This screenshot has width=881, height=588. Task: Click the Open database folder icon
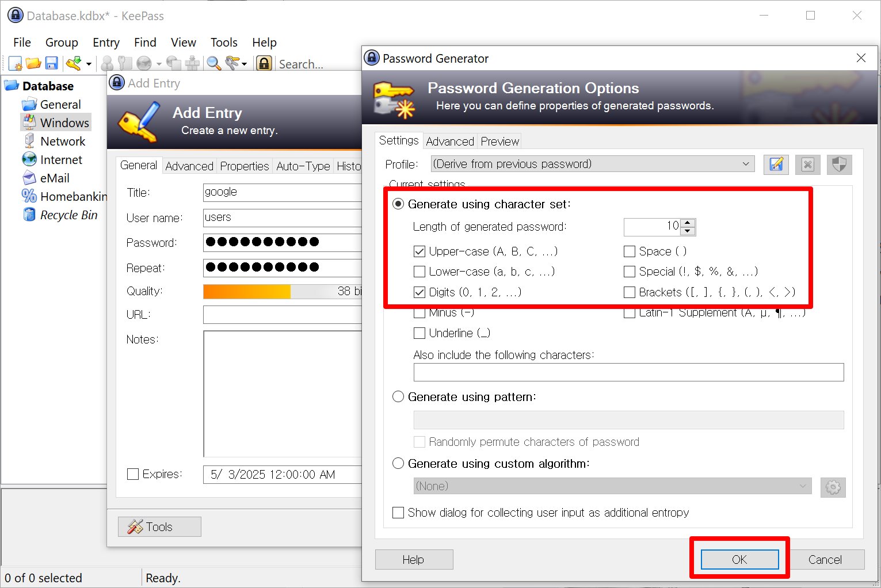(x=33, y=63)
